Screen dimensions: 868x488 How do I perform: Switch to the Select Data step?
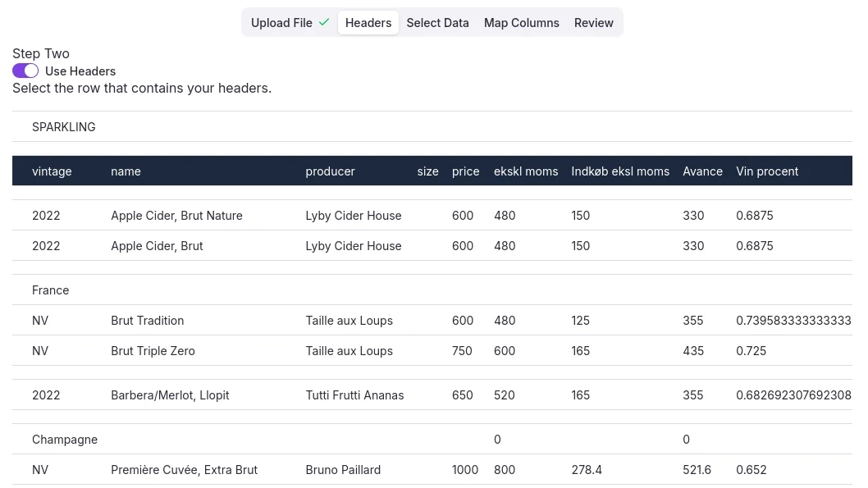[437, 22]
